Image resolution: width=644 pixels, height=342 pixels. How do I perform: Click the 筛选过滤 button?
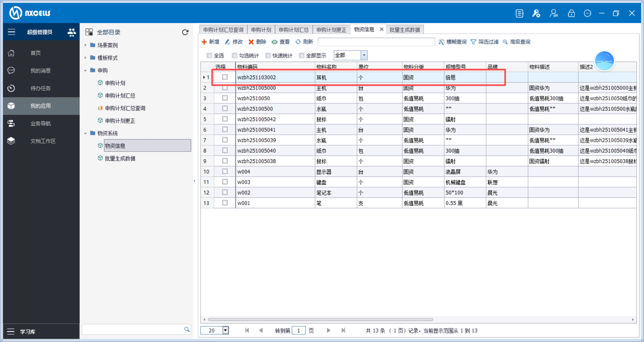[x=485, y=42]
